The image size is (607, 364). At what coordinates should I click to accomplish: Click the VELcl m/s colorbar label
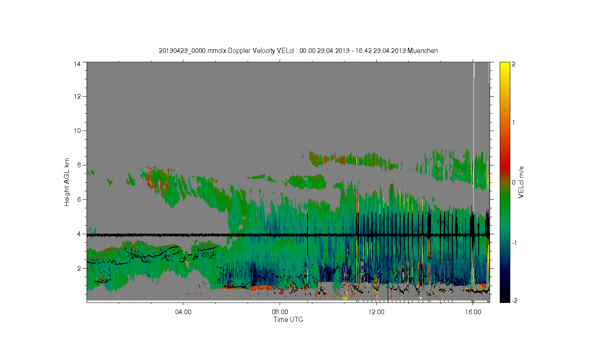tap(521, 182)
